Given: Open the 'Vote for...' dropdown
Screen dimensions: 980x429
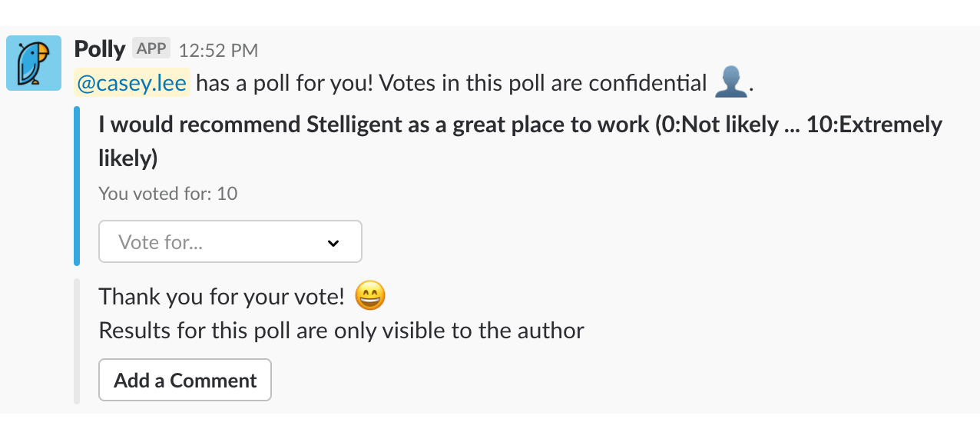Looking at the screenshot, I should tap(230, 242).
